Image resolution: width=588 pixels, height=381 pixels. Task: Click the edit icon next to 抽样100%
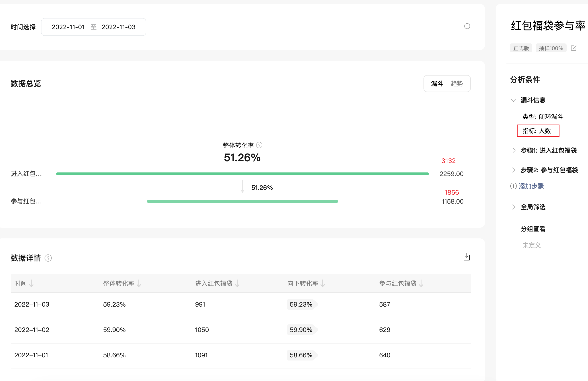(574, 48)
